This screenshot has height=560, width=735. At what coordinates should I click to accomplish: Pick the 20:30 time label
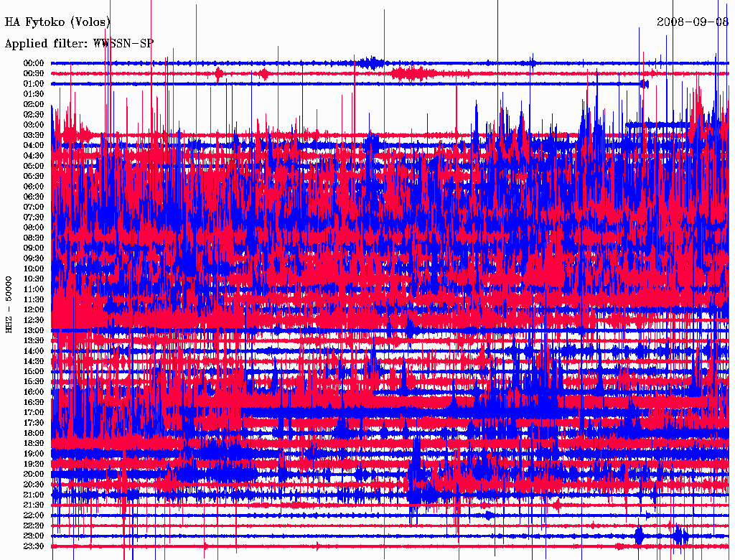coord(34,485)
